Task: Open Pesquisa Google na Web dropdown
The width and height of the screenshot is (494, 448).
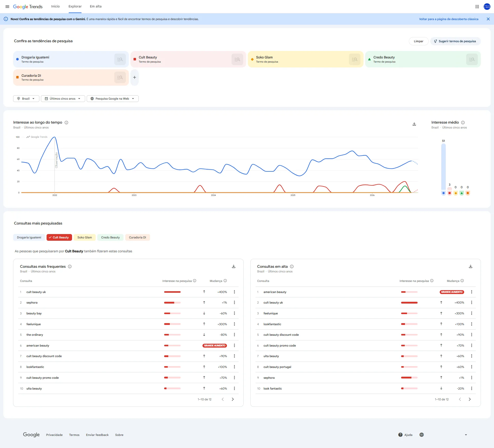Action: coord(112,99)
